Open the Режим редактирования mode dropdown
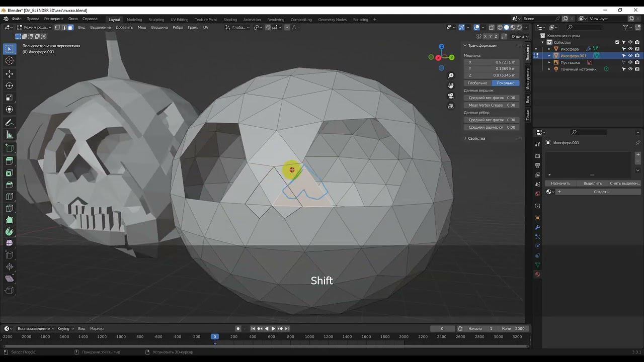 34,27
